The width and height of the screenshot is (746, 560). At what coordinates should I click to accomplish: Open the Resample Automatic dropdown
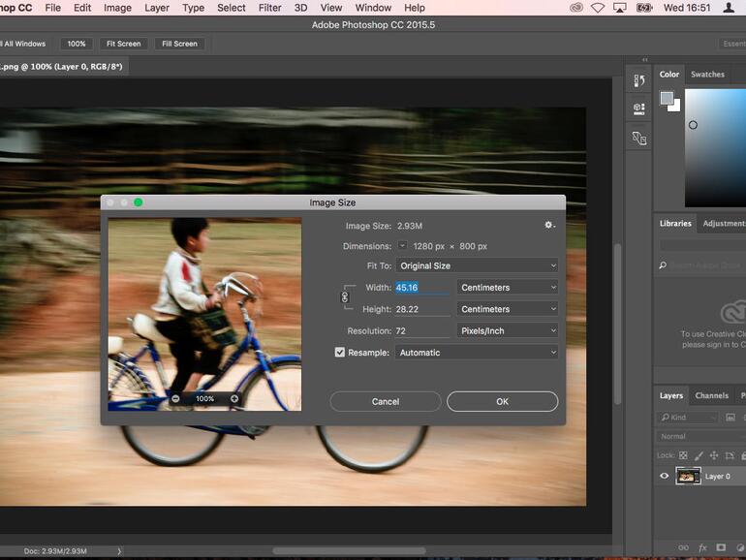477,353
